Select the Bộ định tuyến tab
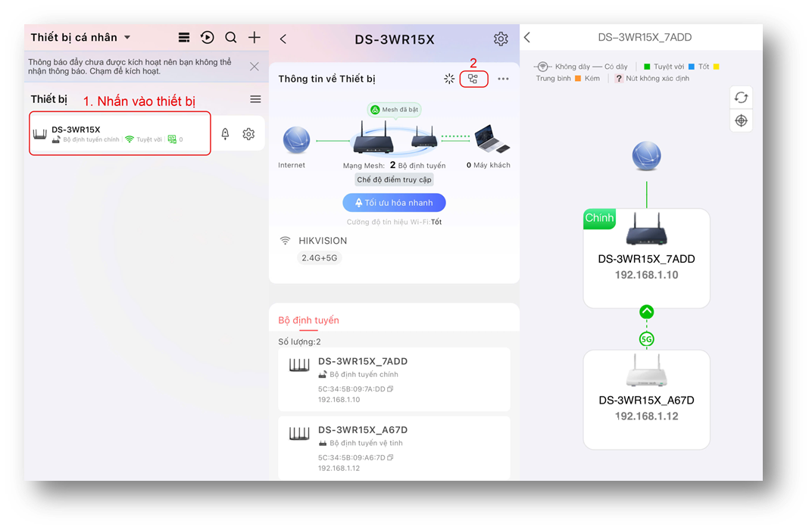This screenshot has height=530, width=812. (x=308, y=320)
